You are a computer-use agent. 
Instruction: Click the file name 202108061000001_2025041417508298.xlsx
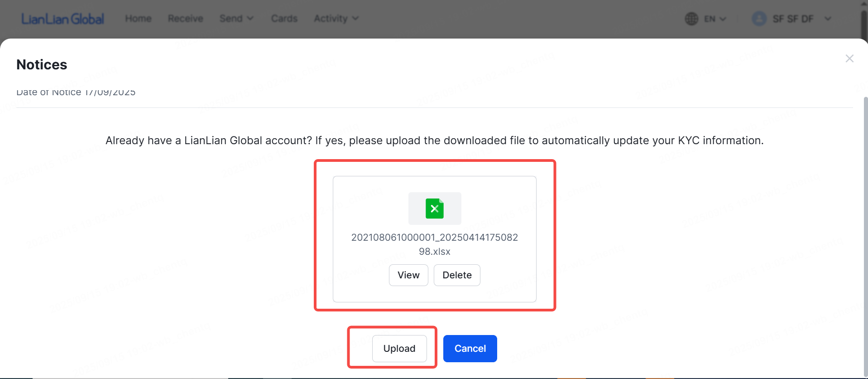pos(435,244)
